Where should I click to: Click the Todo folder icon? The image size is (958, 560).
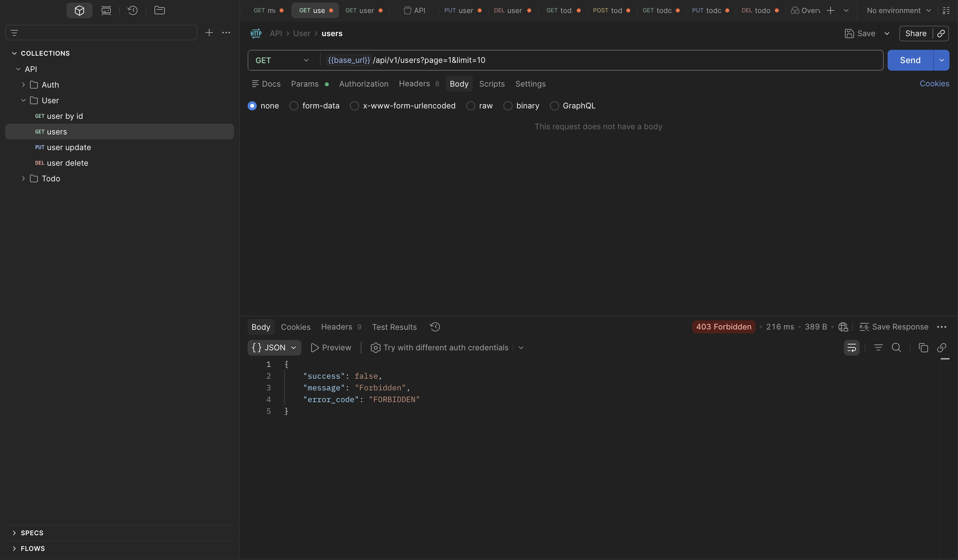tap(34, 178)
